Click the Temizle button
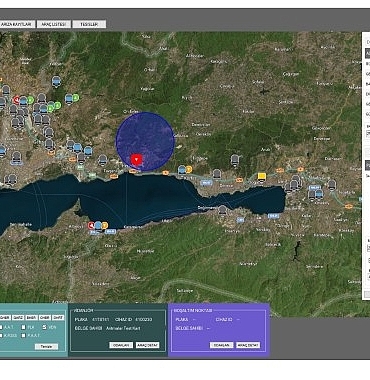The height and width of the screenshot is (380, 370). point(46,346)
